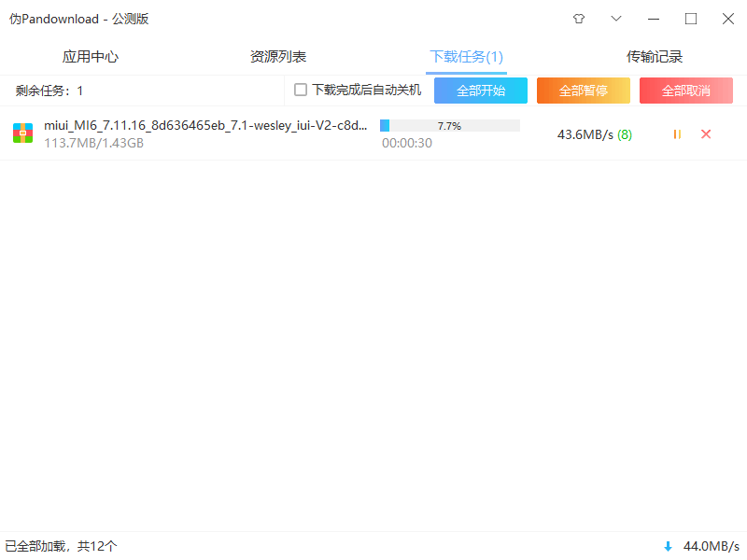Screen dimensions: 747x560
Task: Expand the window options menu arrow
Action: point(616,19)
